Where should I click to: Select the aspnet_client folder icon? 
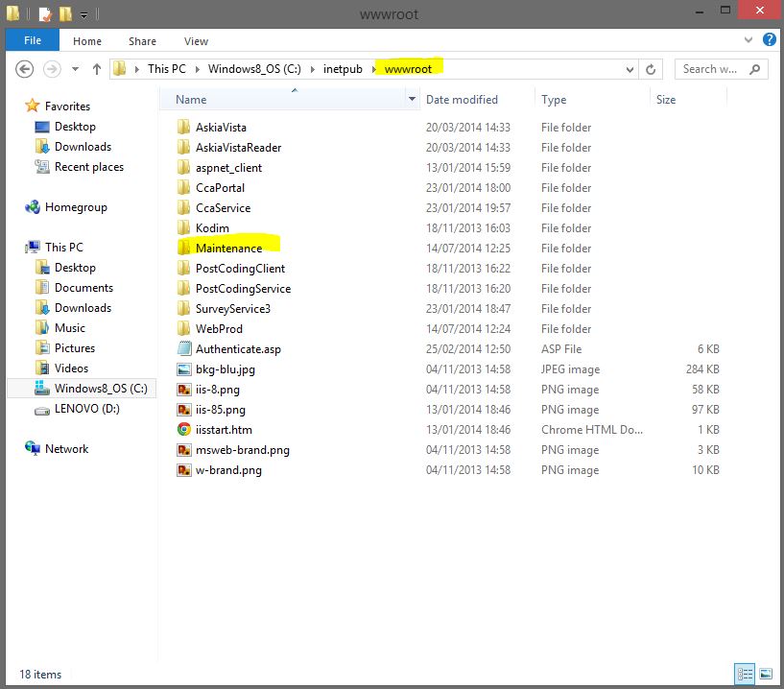tap(184, 168)
